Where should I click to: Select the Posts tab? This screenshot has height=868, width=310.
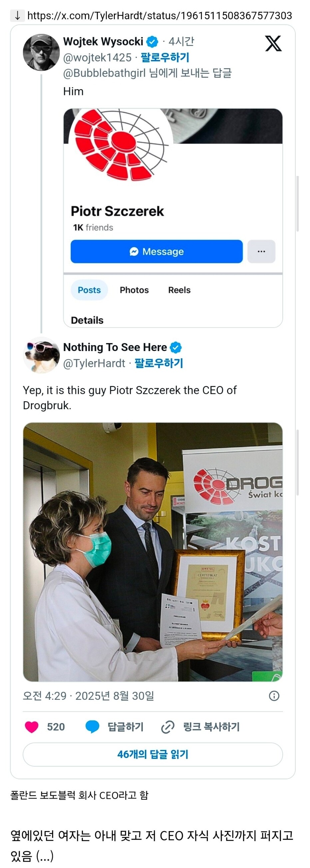[89, 290]
